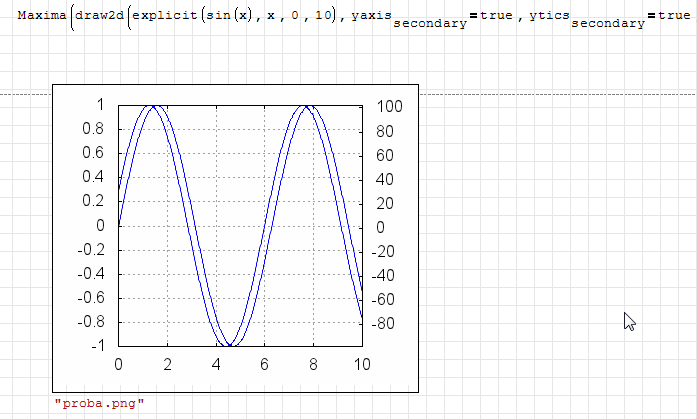Image resolution: width=697 pixels, height=419 pixels.
Task: Click the -80 label on the right axis
Action: pos(386,323)
